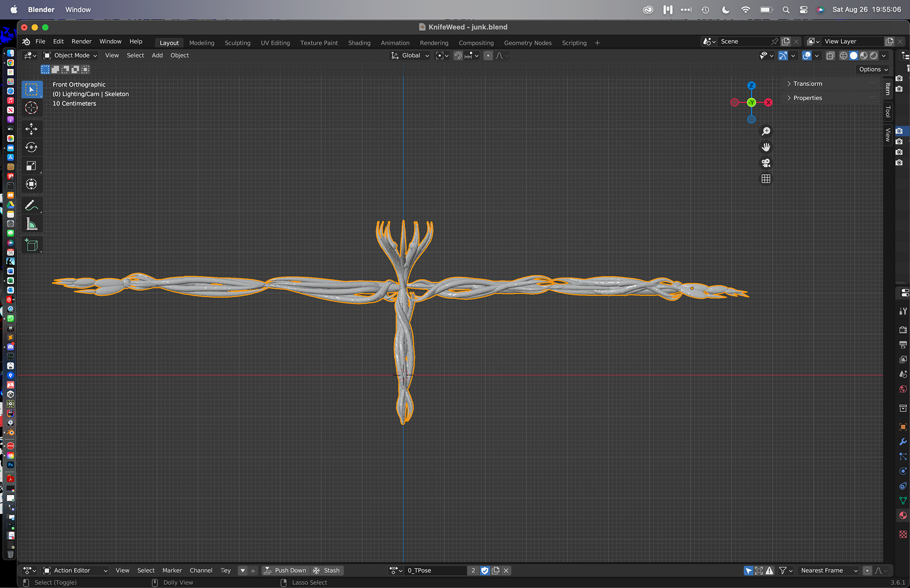The width and height of the screenshot is (910, 588).
Task: Click the viewport zoom magnifier icon
Action: tap(766, 131)
